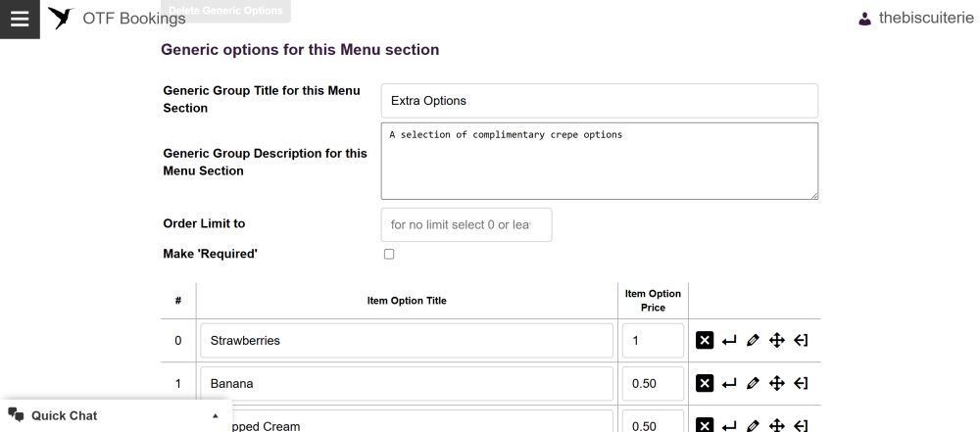Screen dimensions: 980x432
Task: Click the Extra Options group title field
Action: [x=600, y=101]
